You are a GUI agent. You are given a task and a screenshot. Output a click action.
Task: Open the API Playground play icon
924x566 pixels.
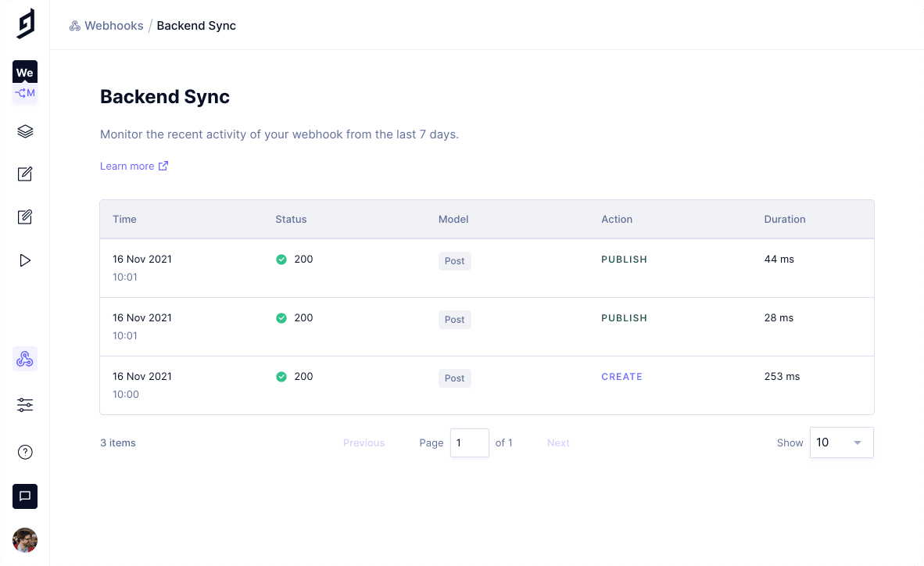pos(24,260)
